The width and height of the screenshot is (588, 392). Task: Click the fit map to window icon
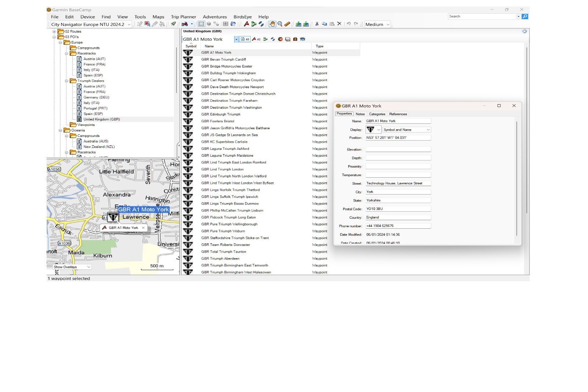(225, 24)
